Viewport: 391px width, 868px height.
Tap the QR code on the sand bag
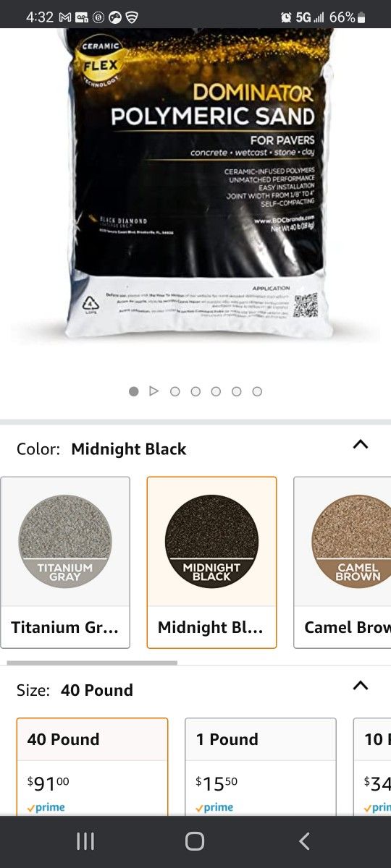(x=306, y=303)
